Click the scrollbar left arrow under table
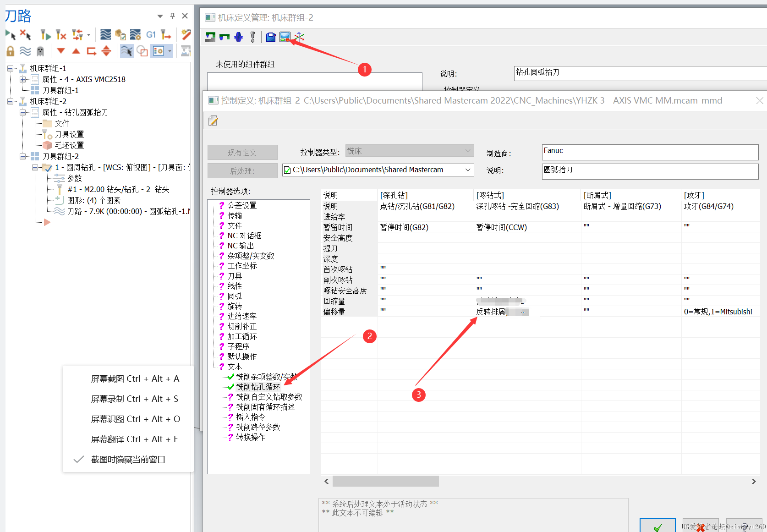This screenshot has height=532, width=767. coord(326,481)
